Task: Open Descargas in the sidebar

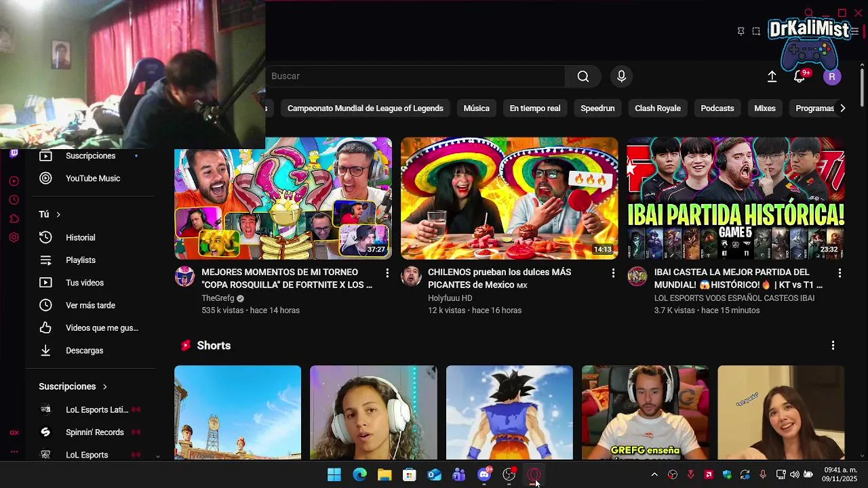Action: click(90, 350)
